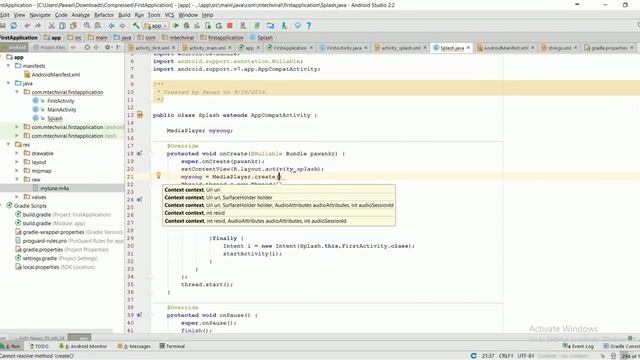Screen dimensions: 640x360
Task: Click the Undo arrow icon
Action: tap(27, 26)
